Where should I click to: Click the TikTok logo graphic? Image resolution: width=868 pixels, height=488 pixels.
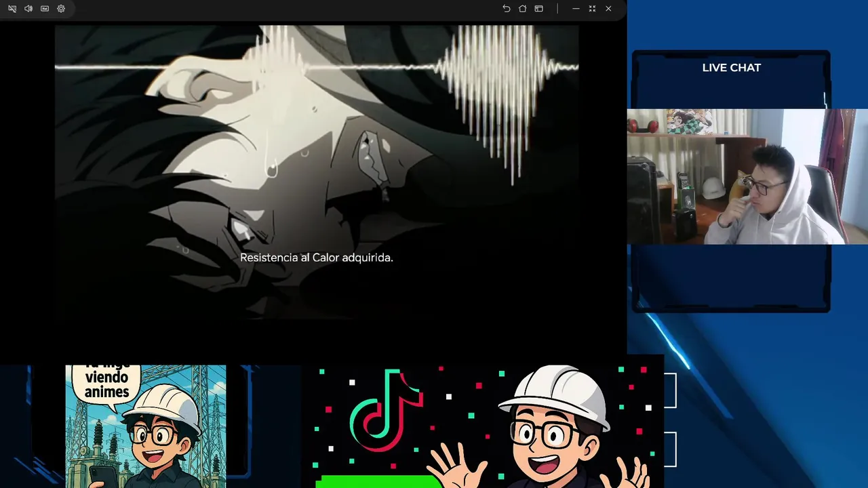tap(386, 411)
